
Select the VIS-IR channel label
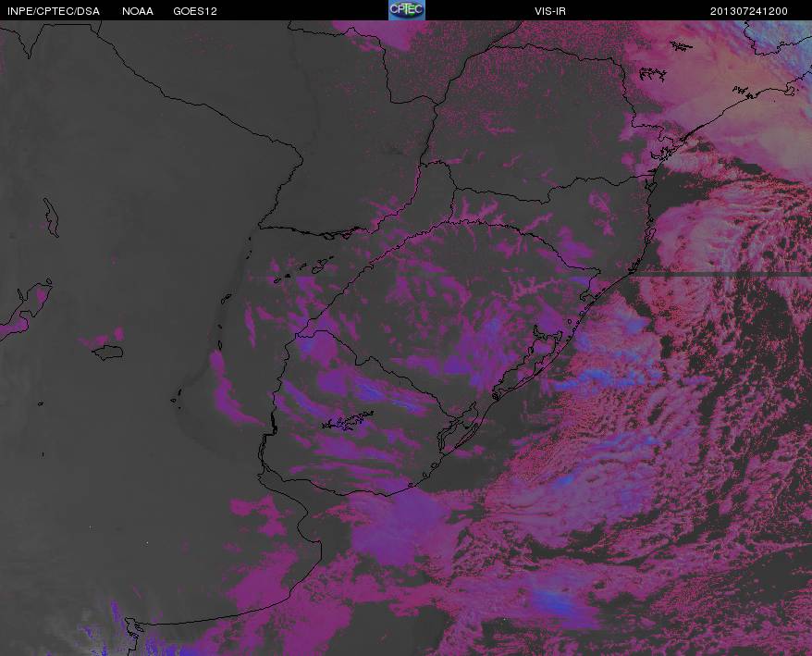pyautogui.click(x=550, y=11)
